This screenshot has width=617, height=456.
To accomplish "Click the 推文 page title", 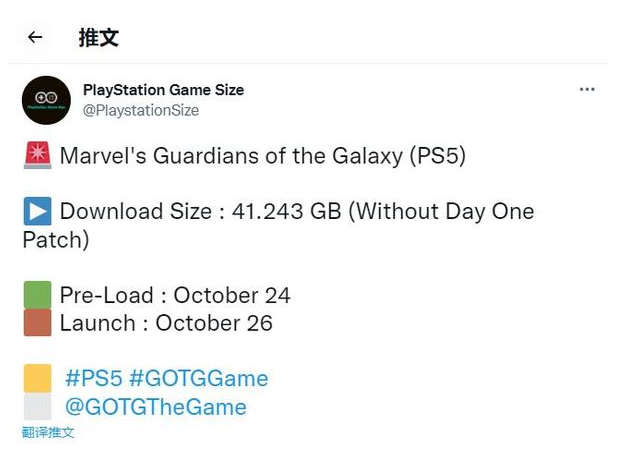I will point(98,38).
